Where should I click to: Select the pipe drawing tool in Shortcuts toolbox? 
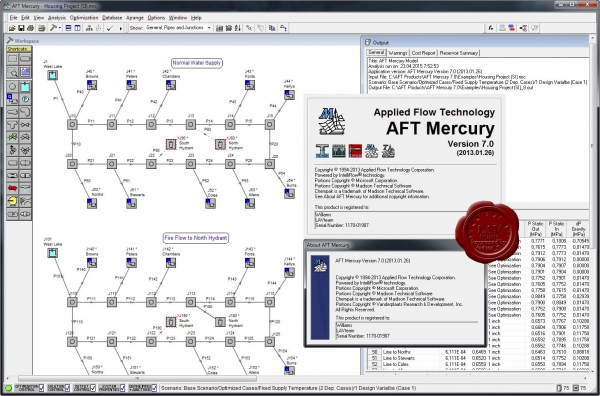pyautogui.click(x=25, y=59)
